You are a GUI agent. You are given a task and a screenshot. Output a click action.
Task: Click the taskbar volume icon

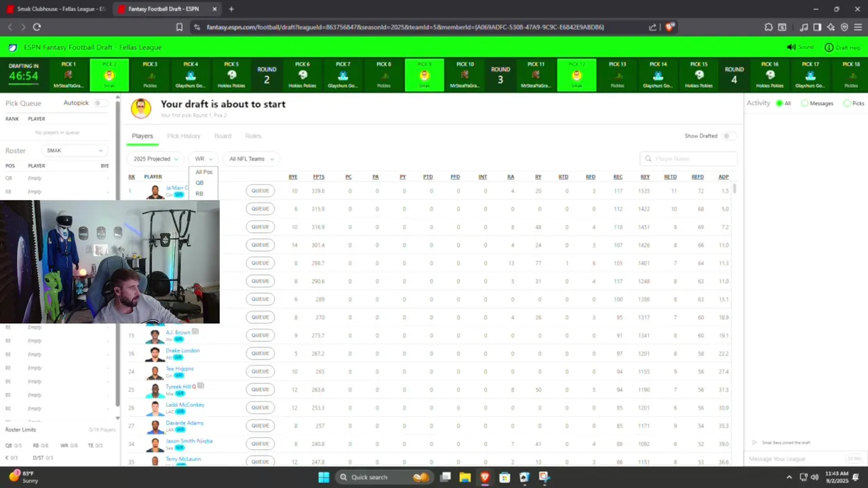point(814,477)
